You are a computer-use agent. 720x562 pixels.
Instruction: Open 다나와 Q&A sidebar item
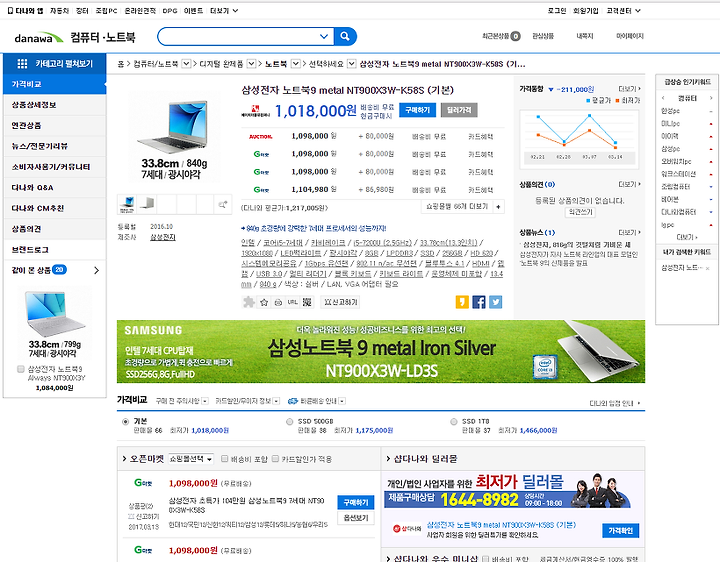pyautogui.click(x=55, y=187)
